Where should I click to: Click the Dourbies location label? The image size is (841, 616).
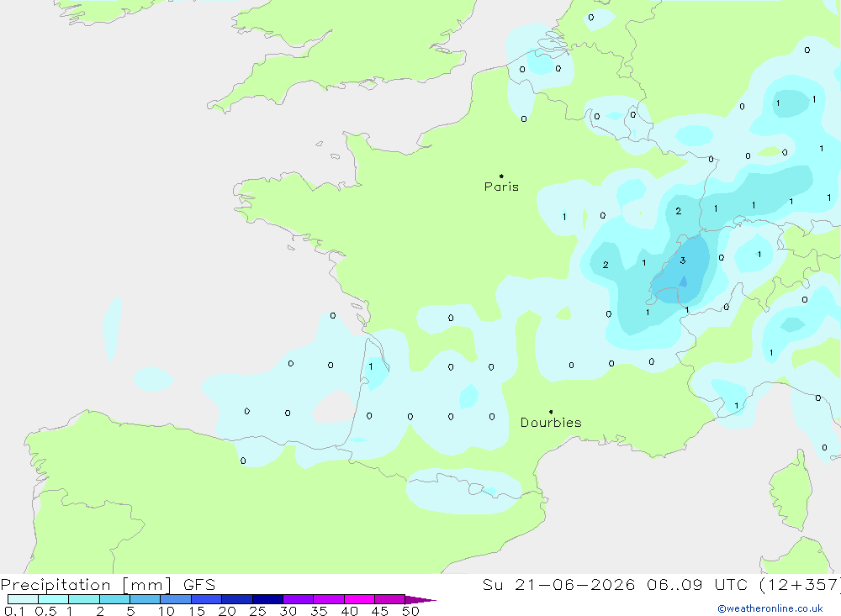(x=551, y=423)
